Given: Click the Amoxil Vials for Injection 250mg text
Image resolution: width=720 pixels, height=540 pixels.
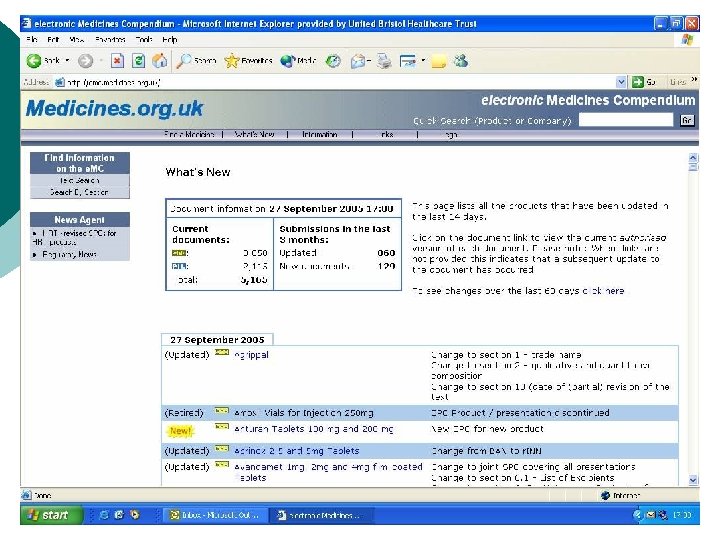Looking at the screenshot, I should coord(304,413).
